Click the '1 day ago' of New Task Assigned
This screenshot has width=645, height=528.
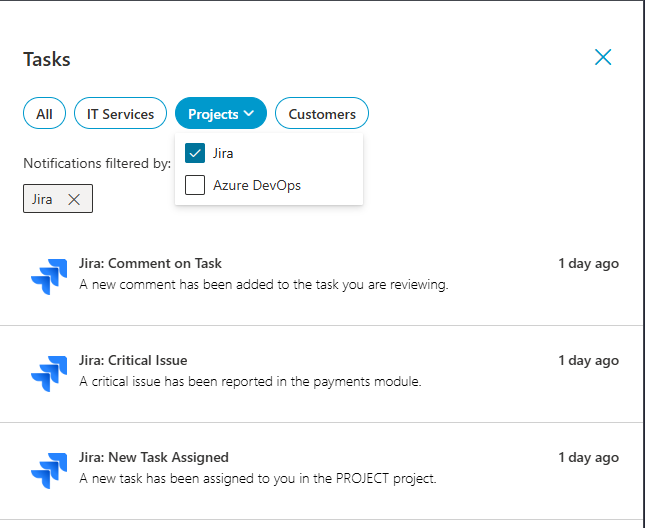(588, 458)
